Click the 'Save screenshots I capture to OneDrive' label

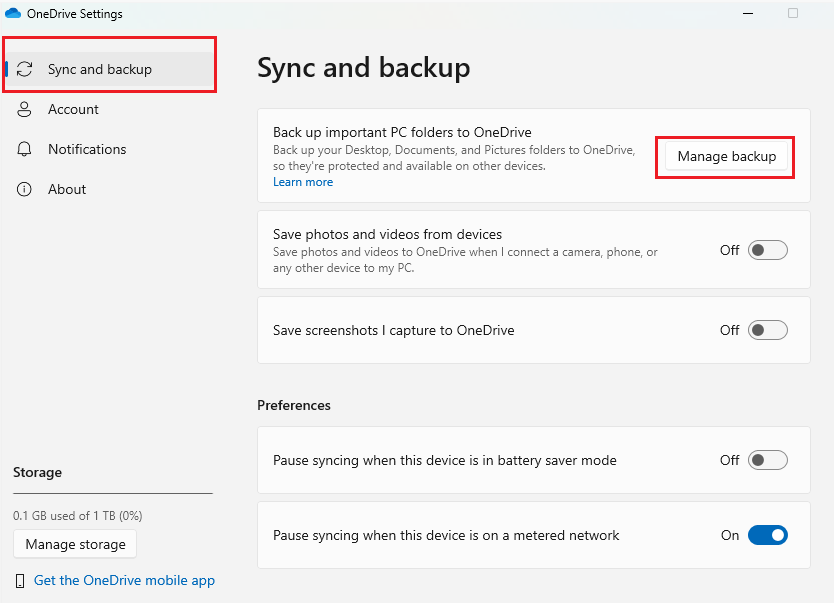point(394,330)
